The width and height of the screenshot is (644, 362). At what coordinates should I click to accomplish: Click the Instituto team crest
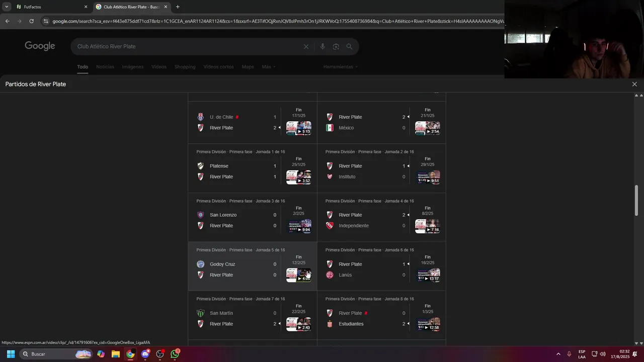tap(330, 176)
